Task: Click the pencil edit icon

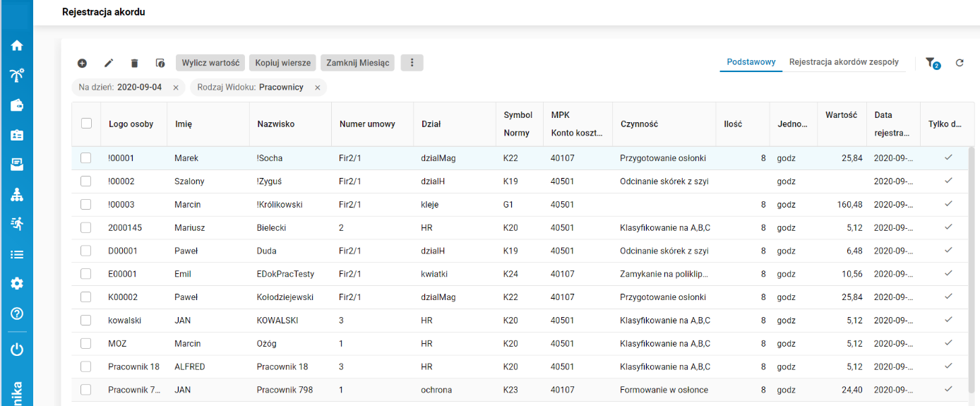Action: tap(109, 63)
